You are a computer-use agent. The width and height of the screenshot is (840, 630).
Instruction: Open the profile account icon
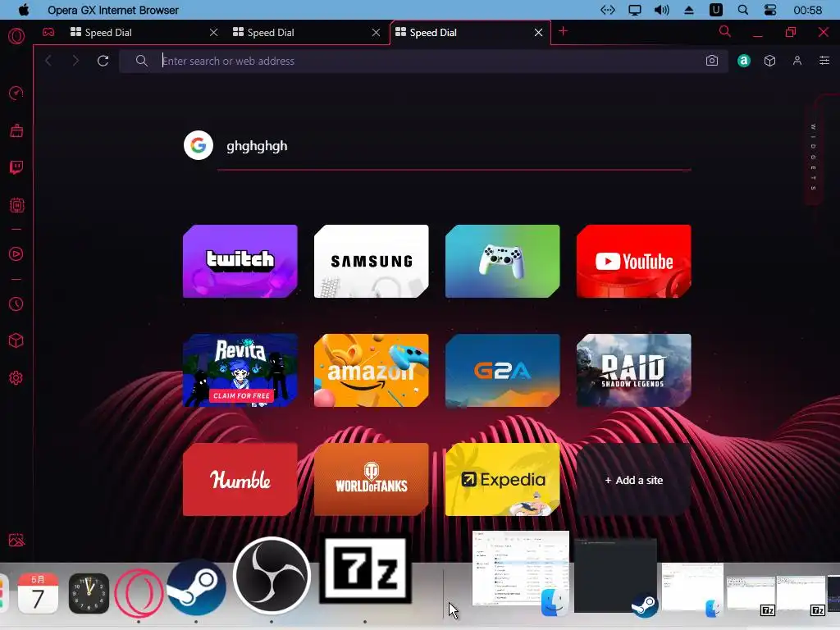[797, 61]
